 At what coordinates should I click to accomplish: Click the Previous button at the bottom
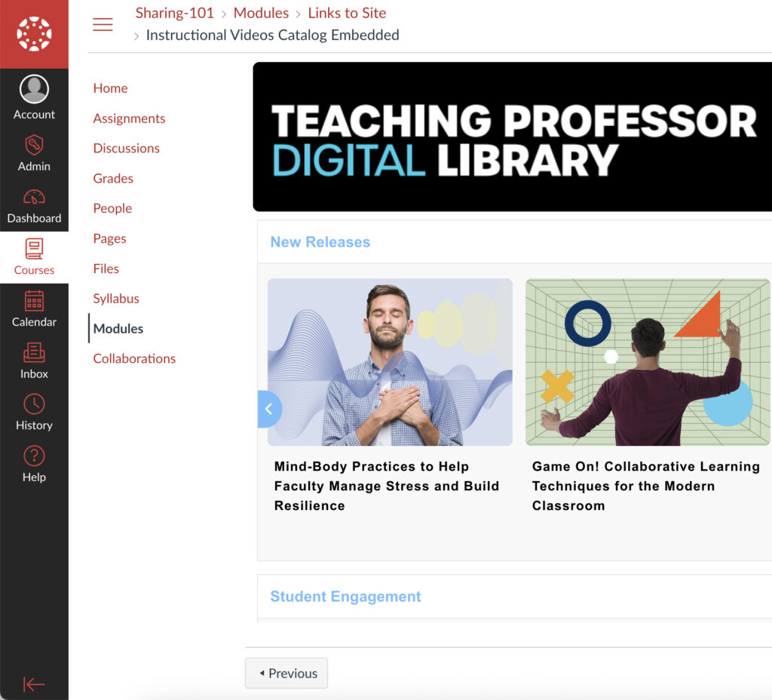coord(286,673)
